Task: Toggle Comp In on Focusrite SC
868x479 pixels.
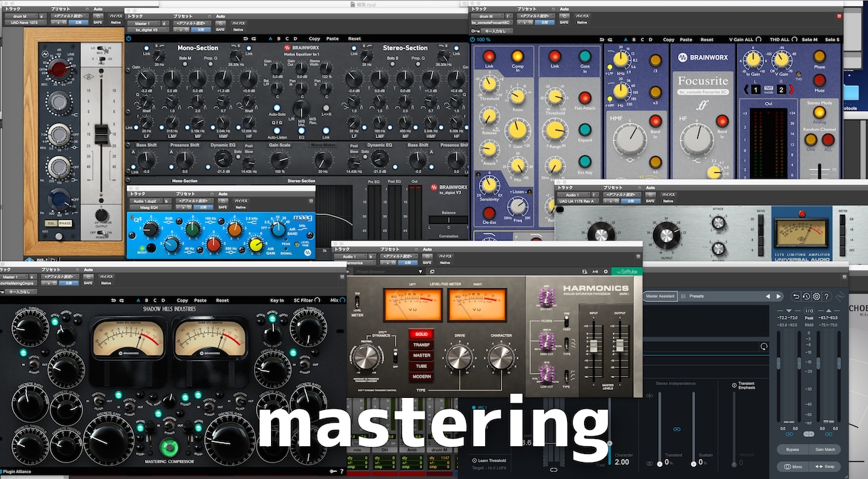Action: pos(517,56)
